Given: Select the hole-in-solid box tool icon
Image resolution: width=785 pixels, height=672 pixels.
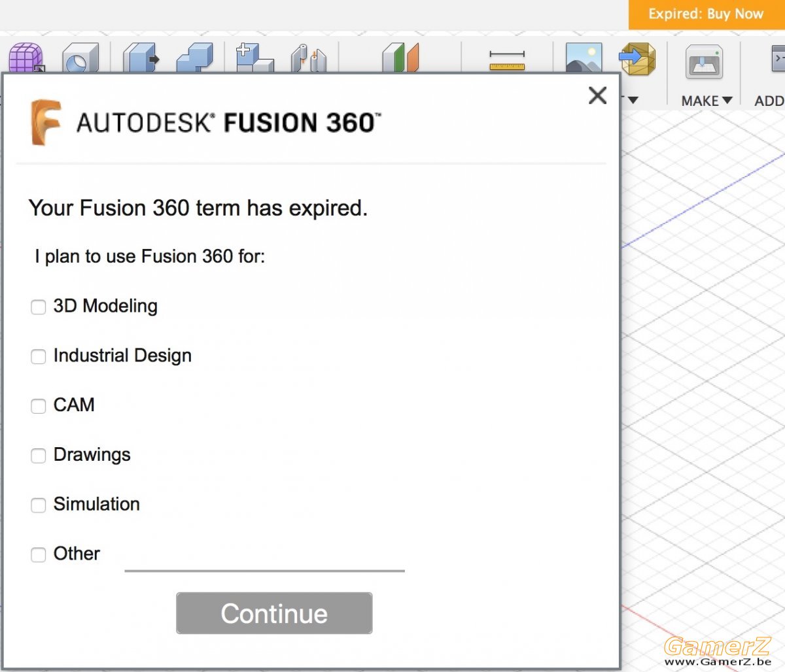Looking at the screenshot, I should [x=80, y=58].
